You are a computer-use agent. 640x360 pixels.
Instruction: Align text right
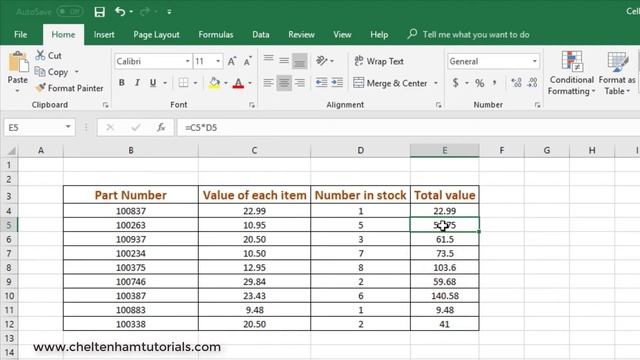tap(300, 83)
